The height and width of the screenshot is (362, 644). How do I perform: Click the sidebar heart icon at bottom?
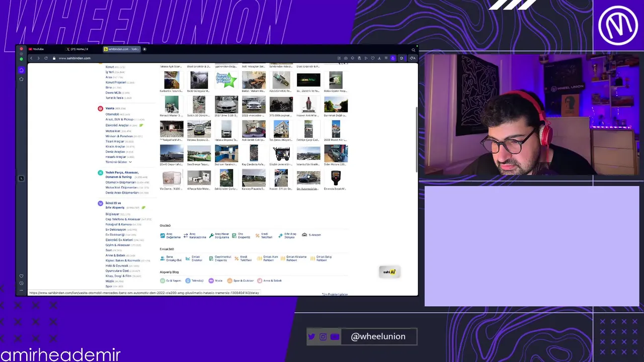(21, 276)
